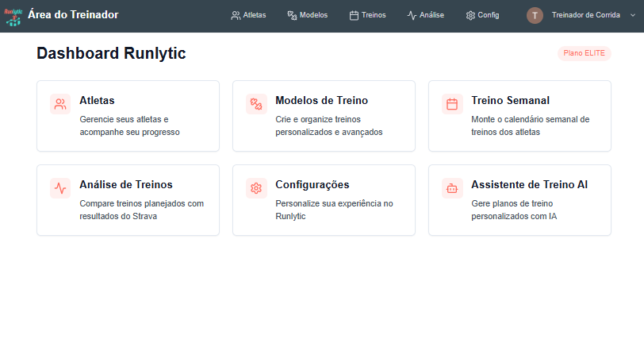Viewport: 644px width, 351px height.
Task: Click text 'Personalize sua experiência no Runlytic'
Action: [335, 210]
